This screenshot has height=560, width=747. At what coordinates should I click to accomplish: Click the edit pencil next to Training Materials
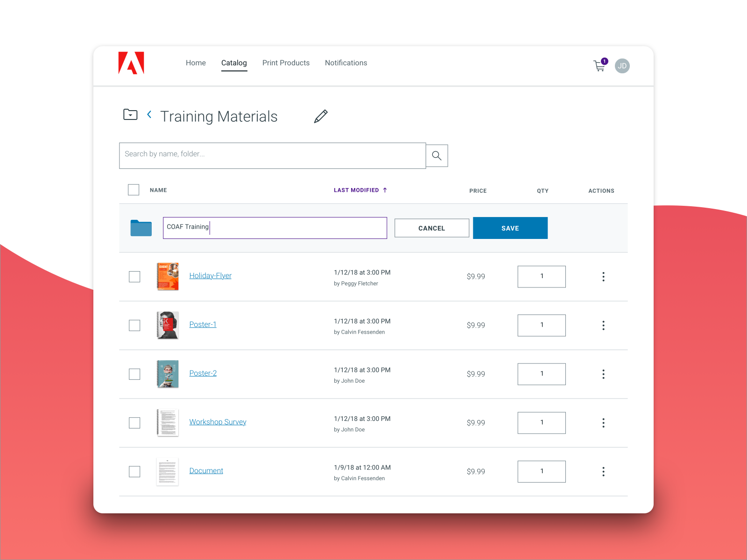[x=321, y=116]
